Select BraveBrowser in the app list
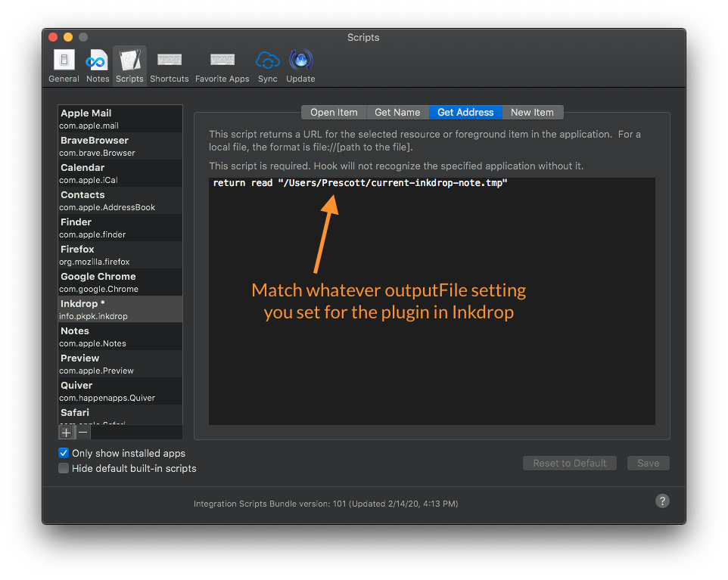Screen dimensions: 728x580 coord(120,146)
